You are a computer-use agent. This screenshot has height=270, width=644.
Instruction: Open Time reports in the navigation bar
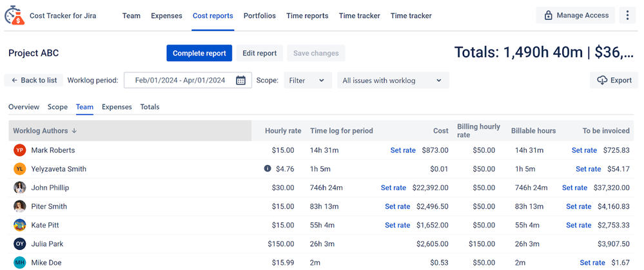click(307, 15)
